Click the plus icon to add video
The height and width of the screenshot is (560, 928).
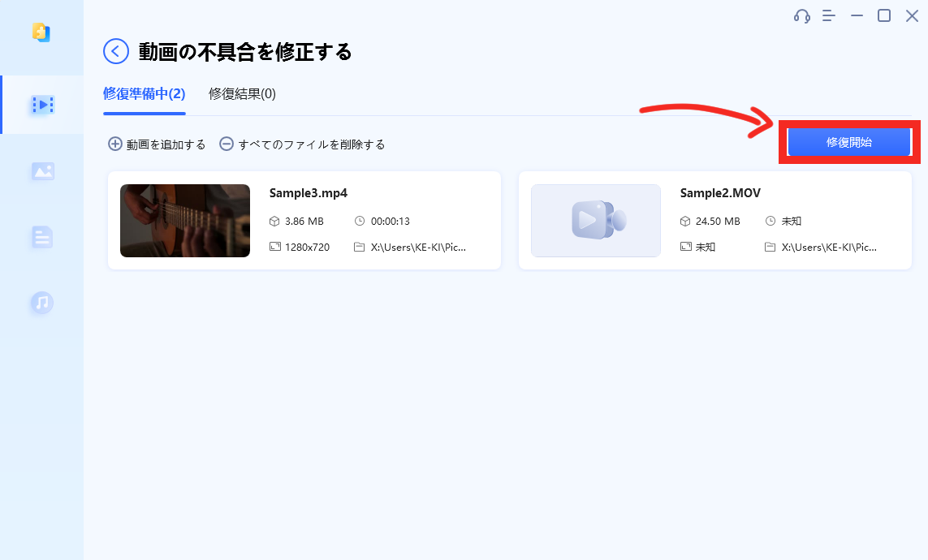(115, 144)
